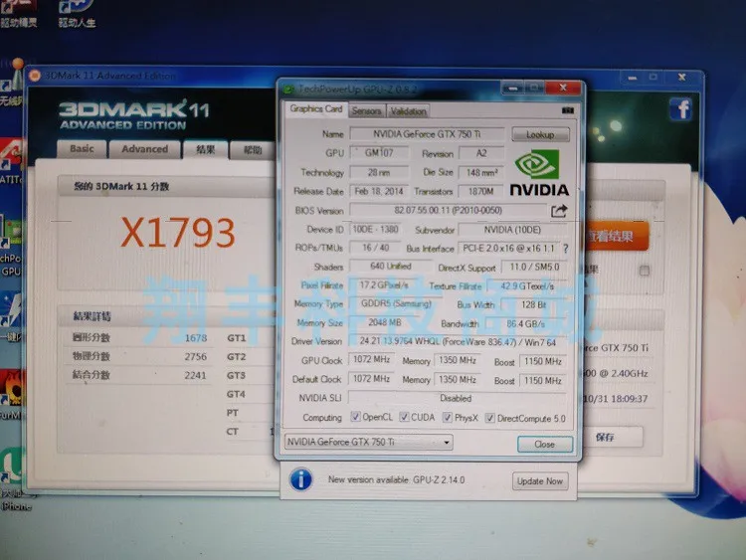Click the DirectX Support value 11.0 / SM5.0
This screenshot has height=560, width=746.
click(534, 267)
